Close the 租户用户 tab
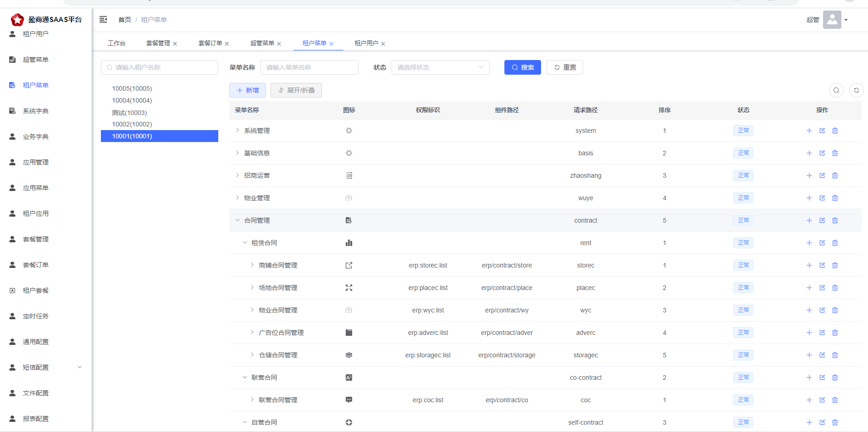Screen dimensions: 868x432 click(383, 44)
